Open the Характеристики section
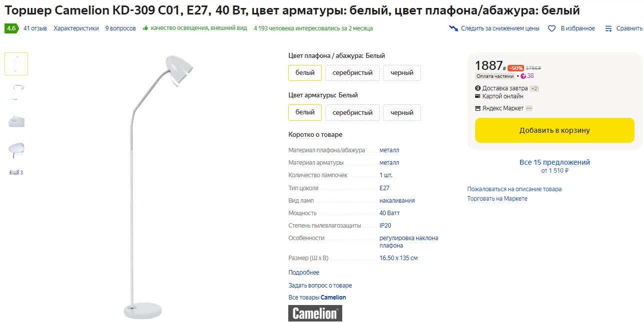Screen dimensions: 644x323 (x=76, y=28)
